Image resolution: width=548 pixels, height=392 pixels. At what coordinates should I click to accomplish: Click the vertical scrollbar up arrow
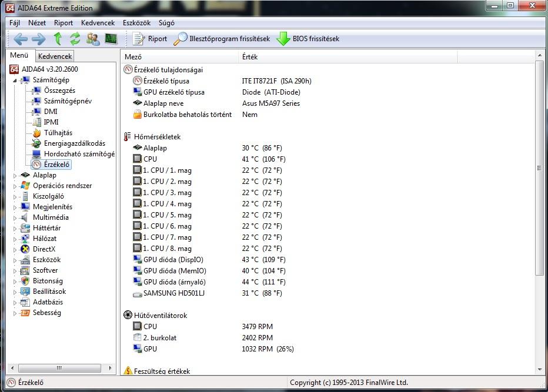click(x=539, y=56)
